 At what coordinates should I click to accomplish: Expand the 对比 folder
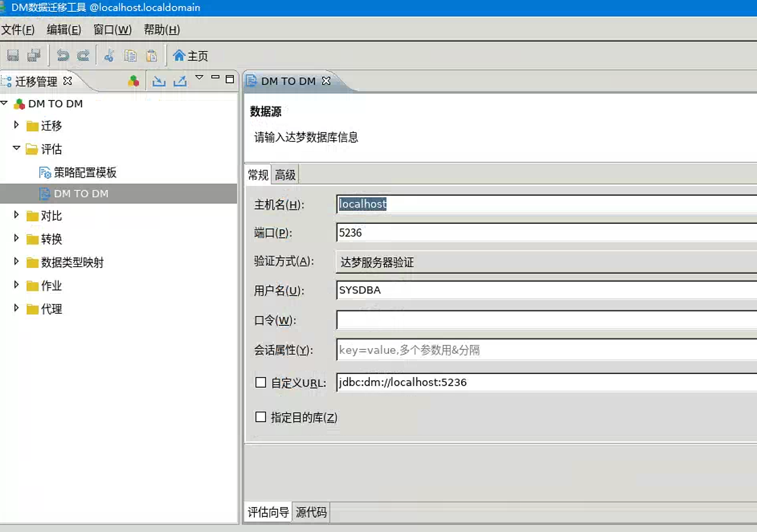click(x=17, y=215)
